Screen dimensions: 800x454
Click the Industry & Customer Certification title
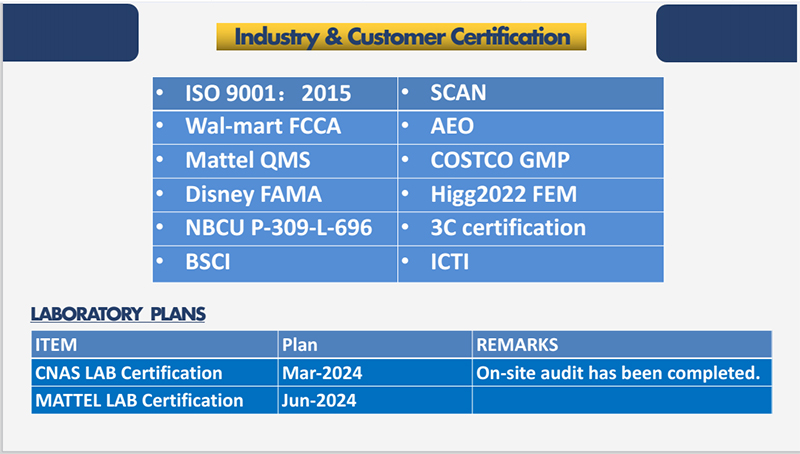402,37
